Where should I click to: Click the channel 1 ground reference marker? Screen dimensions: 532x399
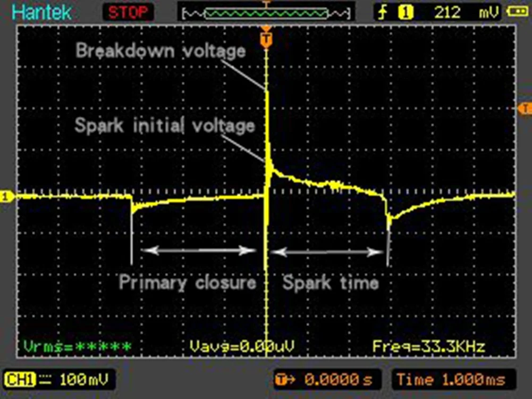point(6,197)
